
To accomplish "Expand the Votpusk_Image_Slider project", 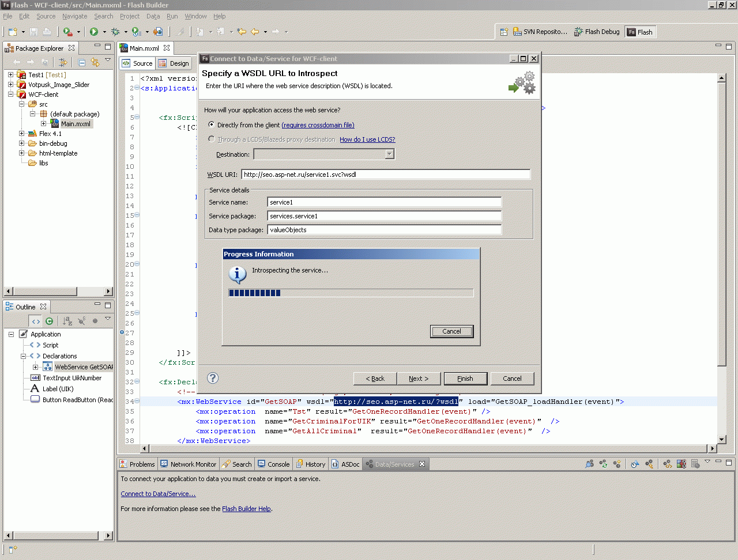I will pos(10,85).
